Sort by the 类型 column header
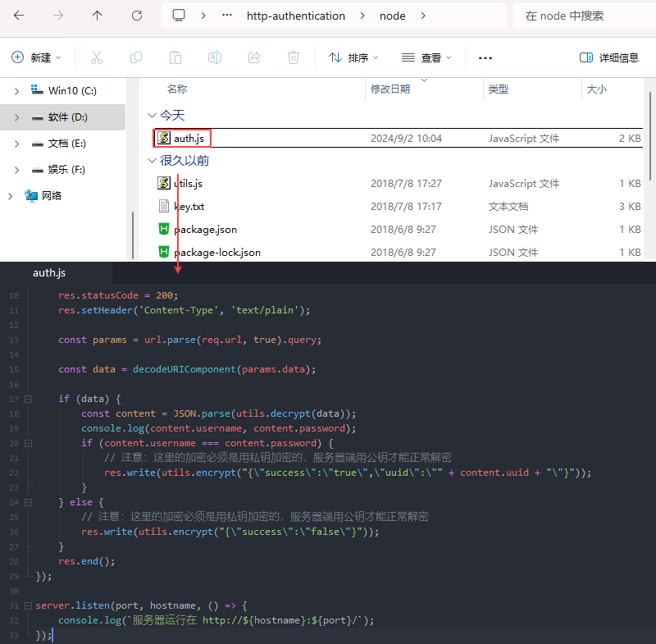 click(x=499, y=89)
